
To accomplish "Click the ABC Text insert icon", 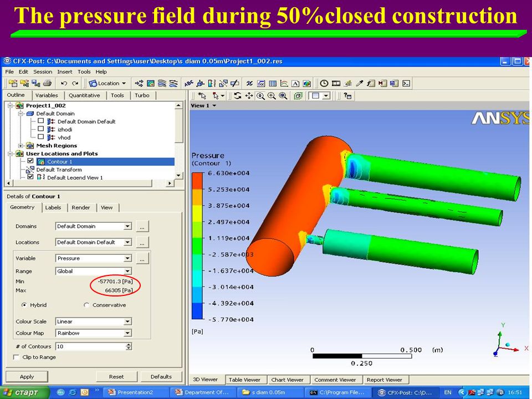I will [x=189, y=83].
